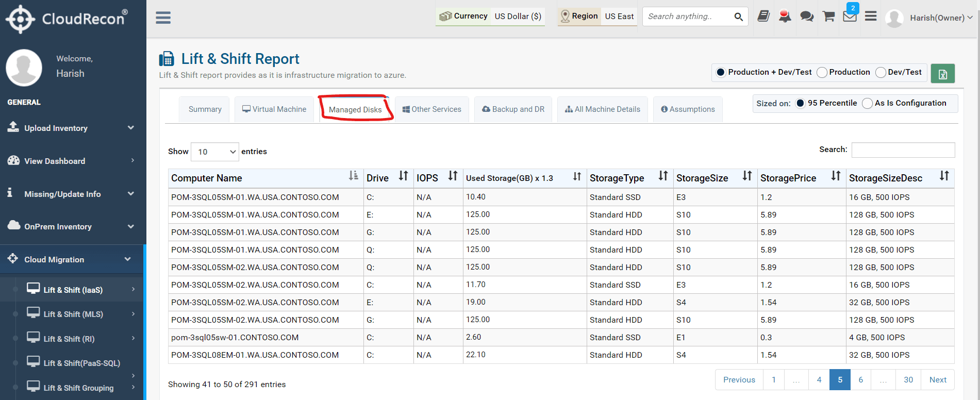Switch to the Virtual Machine tab
This screenshot has height=400, width=980.
tap(274, 109)
